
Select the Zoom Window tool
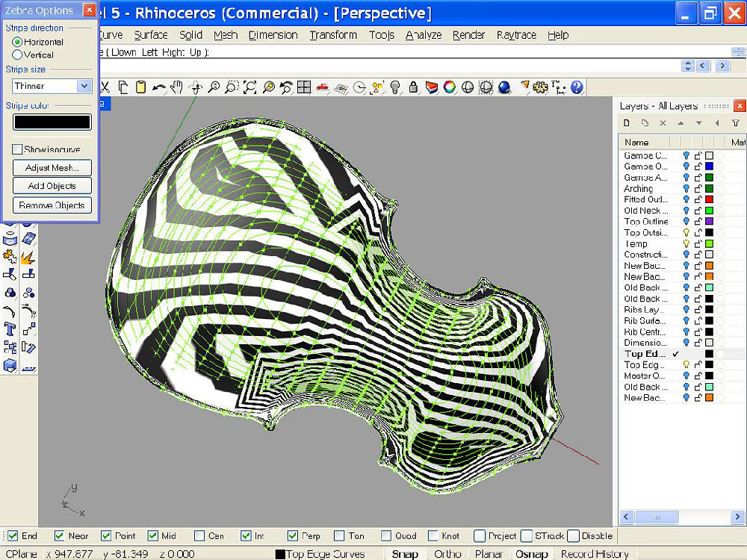coord(232,87)
